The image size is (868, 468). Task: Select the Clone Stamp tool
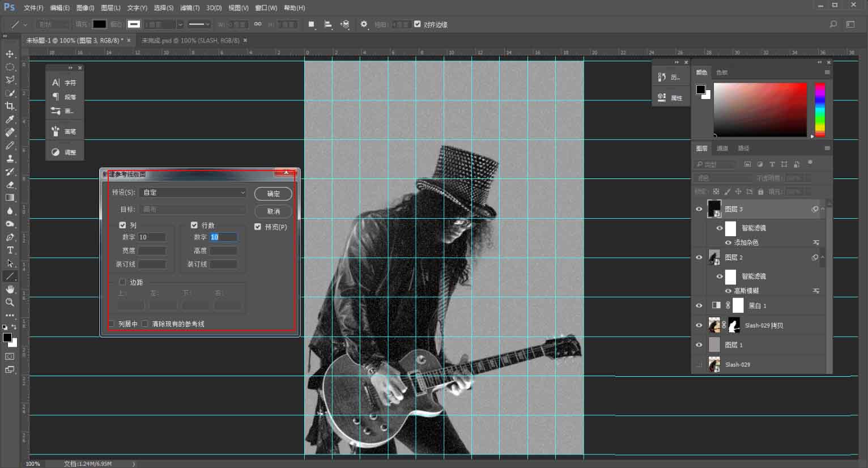tap(10, 159)
